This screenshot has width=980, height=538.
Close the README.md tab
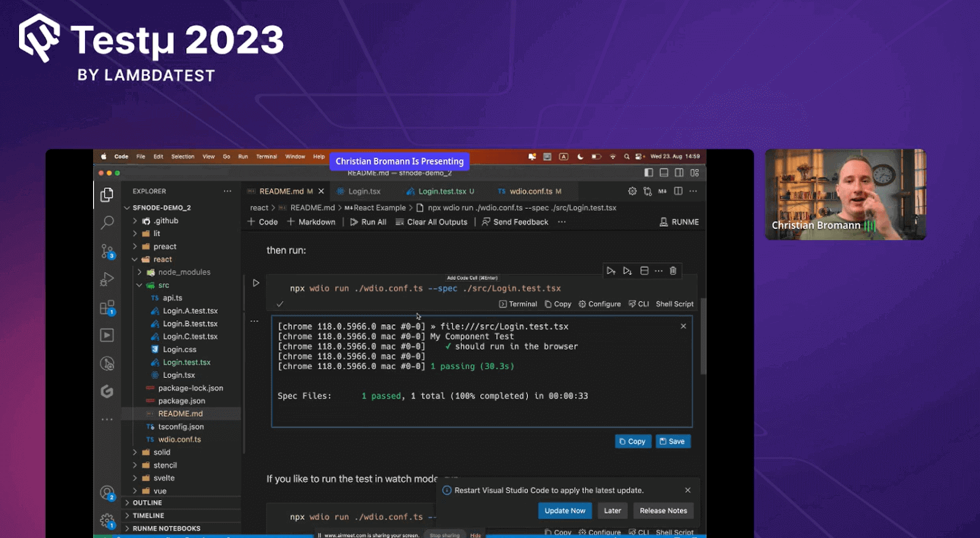(321, 191)
